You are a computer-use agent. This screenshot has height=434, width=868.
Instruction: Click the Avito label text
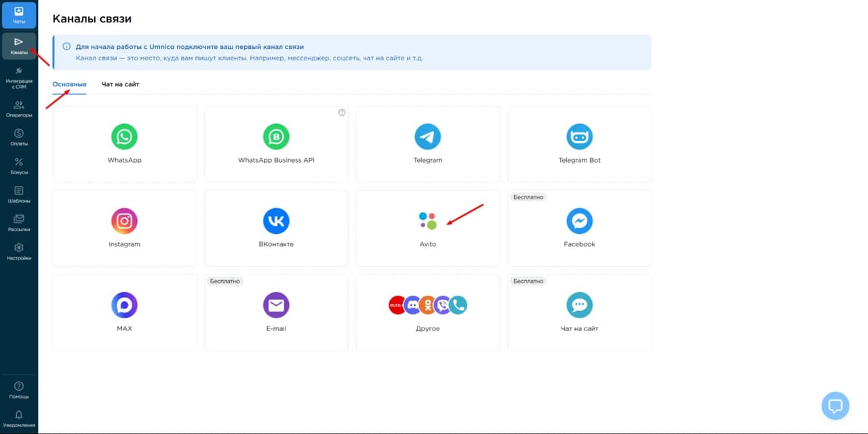[428, 244]
